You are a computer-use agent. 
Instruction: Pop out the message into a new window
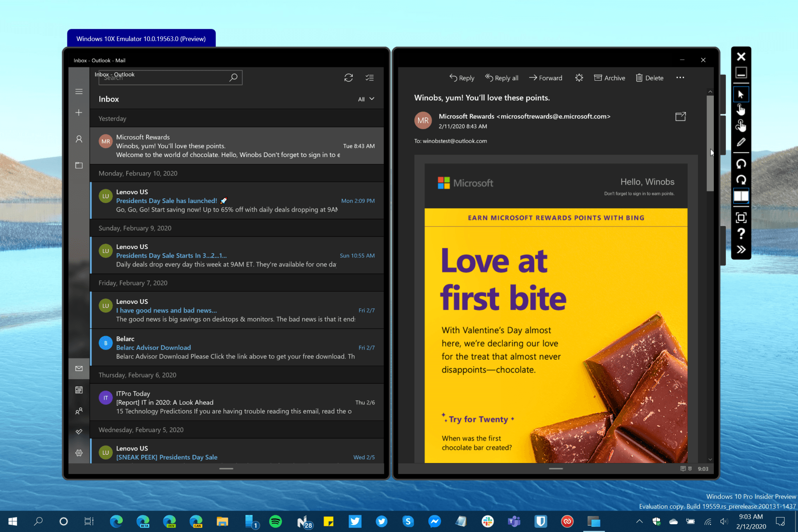click(680, 116)
